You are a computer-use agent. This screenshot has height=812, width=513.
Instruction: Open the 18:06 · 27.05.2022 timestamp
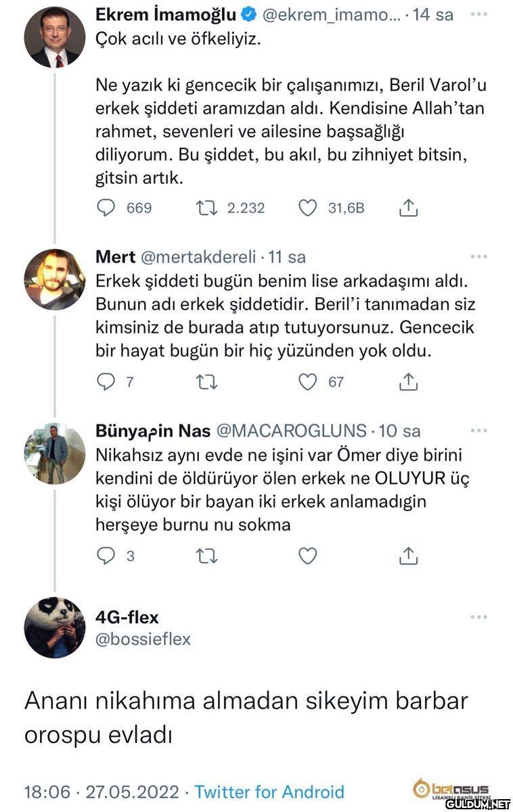(102, 792)
